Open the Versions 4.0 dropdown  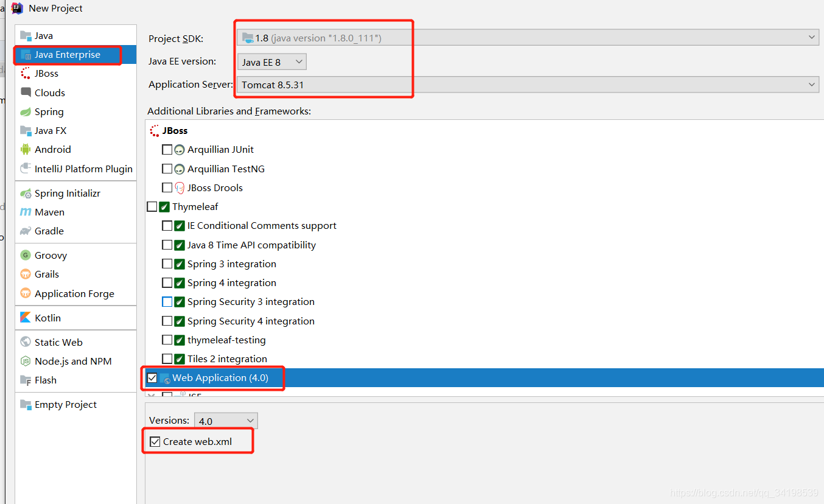[x=226, y=421]
